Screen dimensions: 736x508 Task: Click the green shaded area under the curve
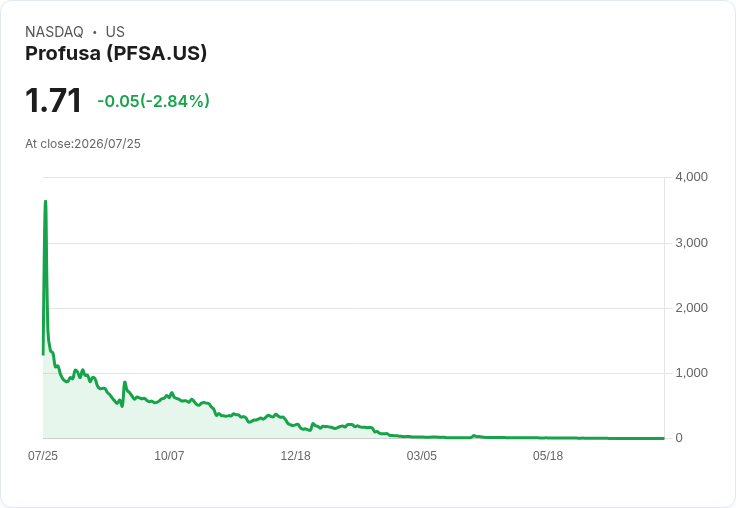pyautogui.click(x=141, y=420)
